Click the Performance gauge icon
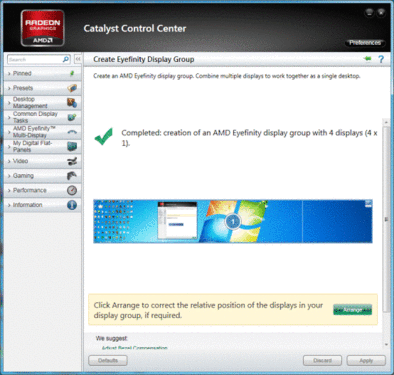The height and width of the screenshot is (375, 394). (72, 190)
